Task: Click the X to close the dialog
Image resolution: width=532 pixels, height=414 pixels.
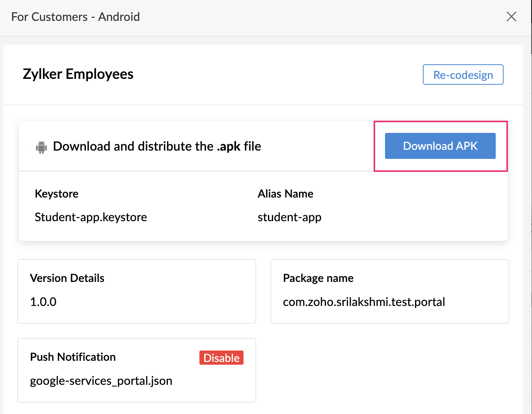Action: click(x=511, y=17)
